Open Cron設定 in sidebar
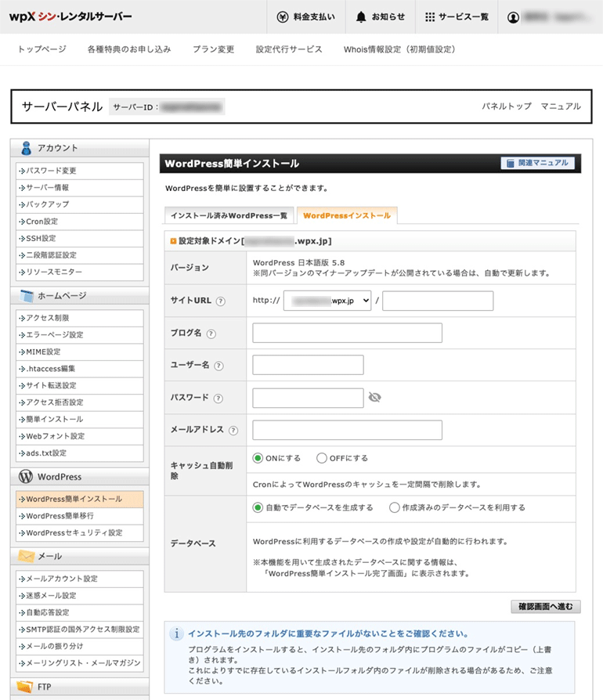The width and height of the screenshot is (603, 700). pyautogui.click(x=80, y=222)
